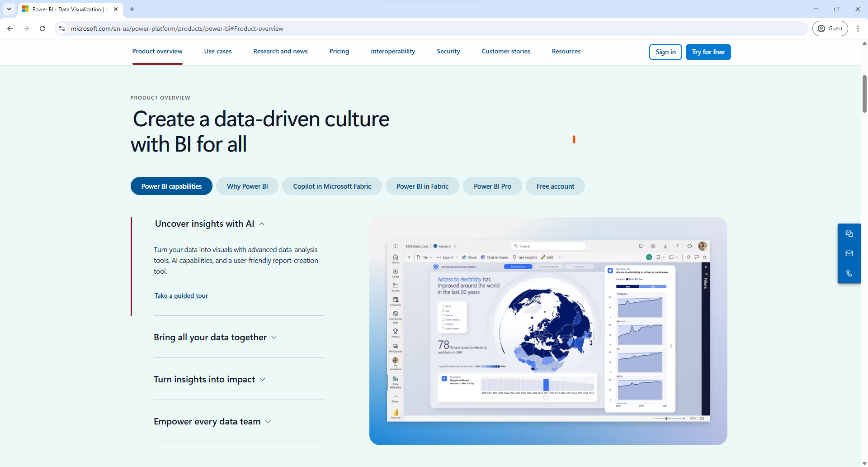
Task: Click the Power BI dashboard preview image
Action: pos(548,331)
